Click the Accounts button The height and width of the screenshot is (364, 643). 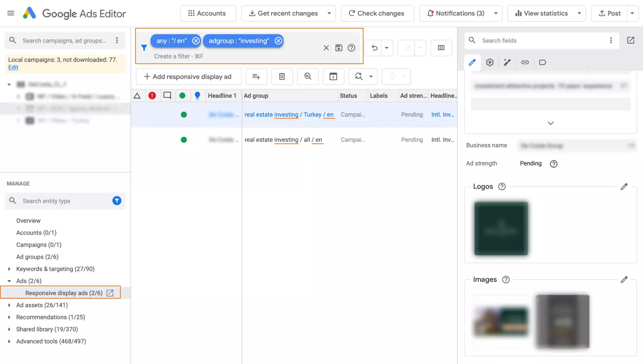click(x=208, y=13)
